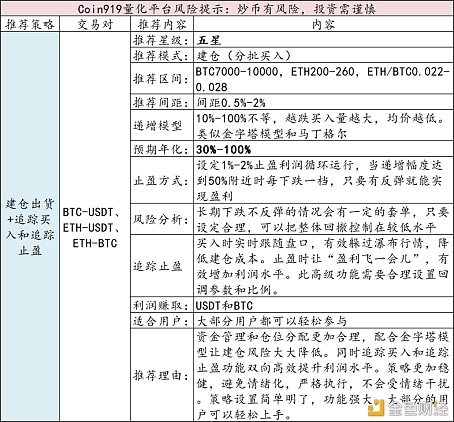Click the 'USDT和BTC' value cell
Image resolution: width=454 pixels, height=422 pixels.
[x=323, y=305]
